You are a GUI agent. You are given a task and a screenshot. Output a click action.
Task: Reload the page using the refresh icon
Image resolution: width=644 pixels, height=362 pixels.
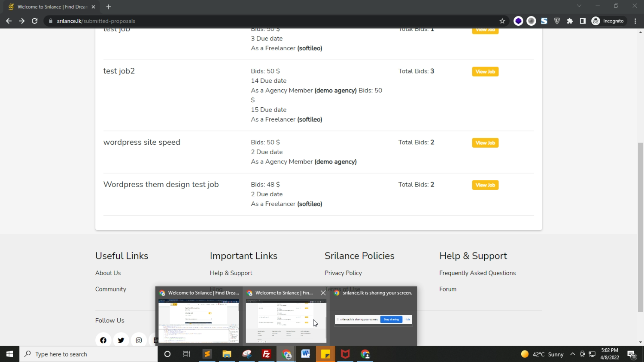[35, 21]
